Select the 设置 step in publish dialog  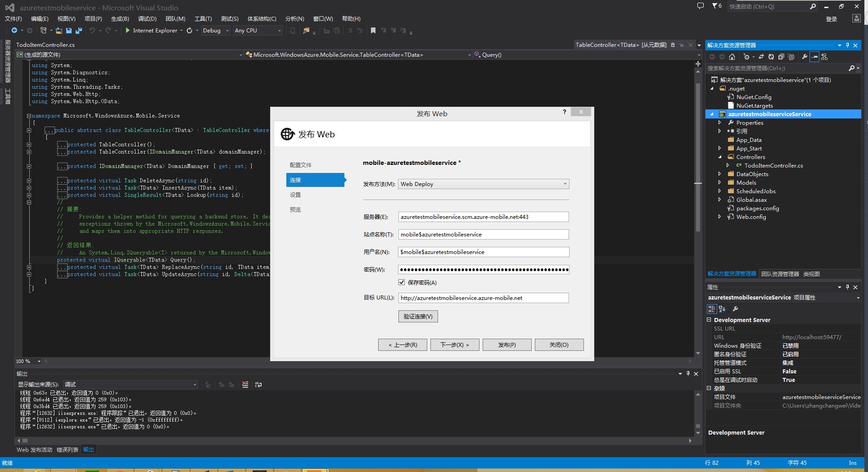pos(295,195)
